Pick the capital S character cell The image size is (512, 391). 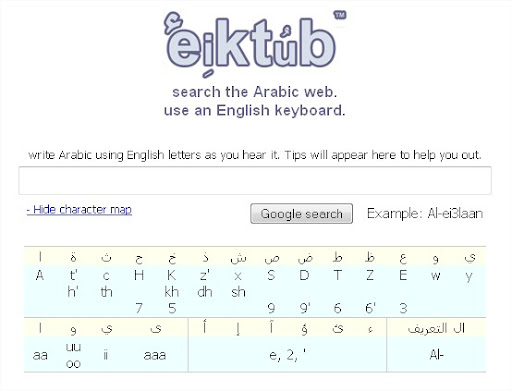(x=271, y=275)
